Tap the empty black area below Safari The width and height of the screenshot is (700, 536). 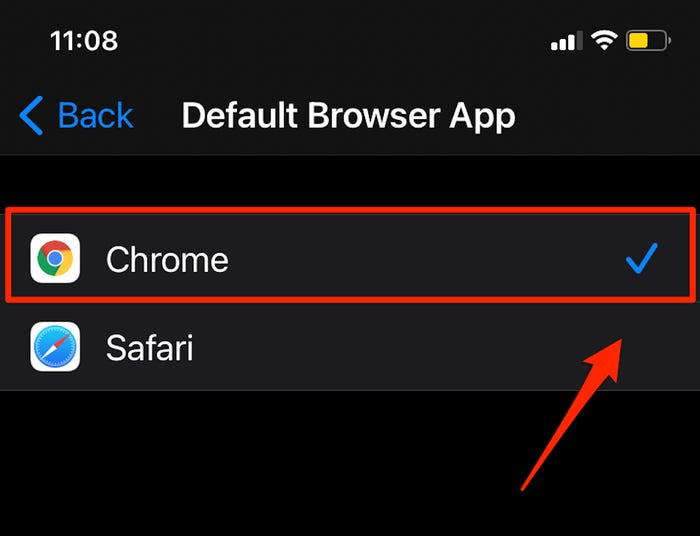[x=250, y=460]
